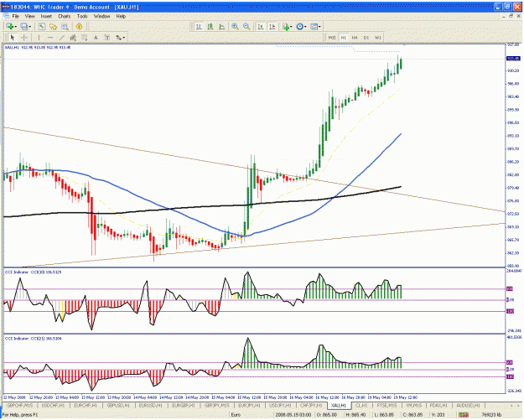524x420 pixels.
Task: Switch to the EURJPY,H1 chart tab
Action: 249,405
